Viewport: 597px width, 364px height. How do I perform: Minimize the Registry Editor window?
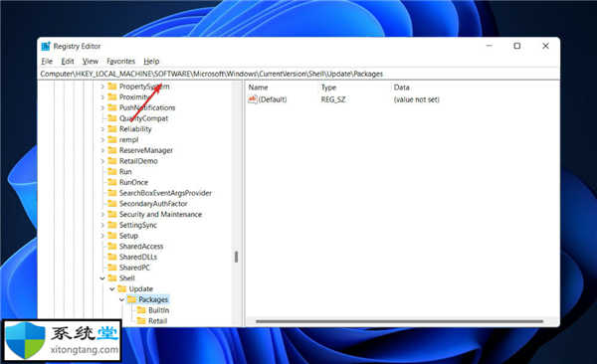pos(490,46)
